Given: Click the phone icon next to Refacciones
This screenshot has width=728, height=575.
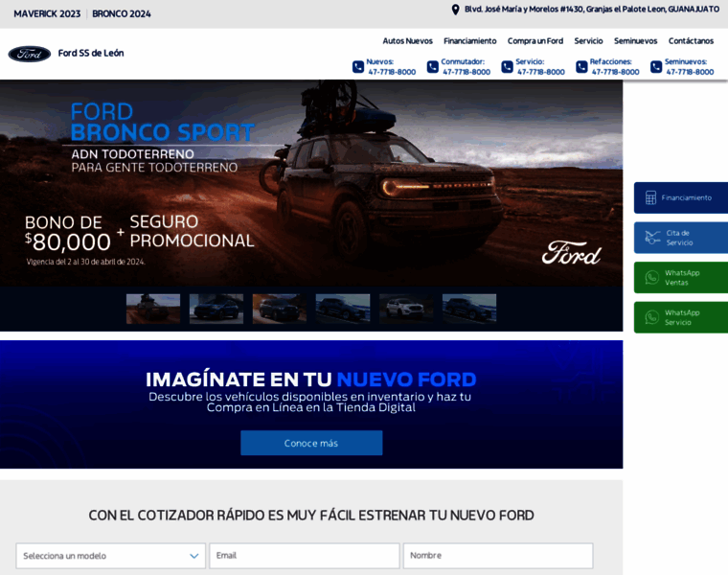Looking at the screenshot, I should (581, 67).
